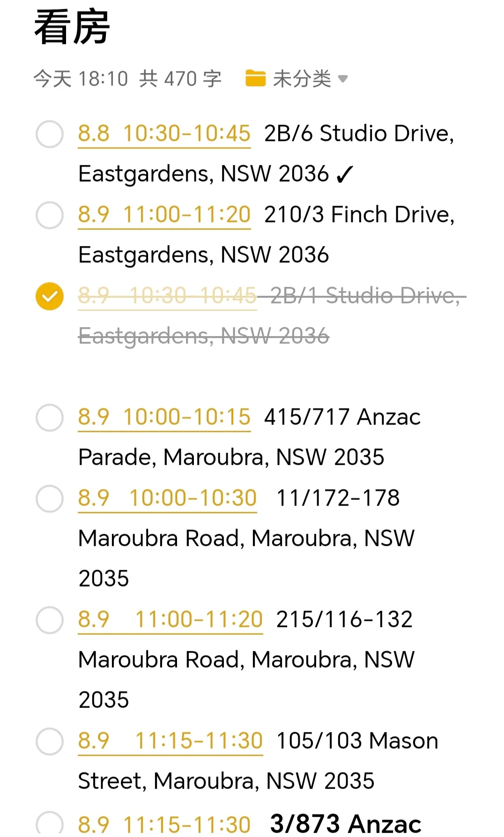Check the 2B/6 Studio Drive todo circle

50,134
